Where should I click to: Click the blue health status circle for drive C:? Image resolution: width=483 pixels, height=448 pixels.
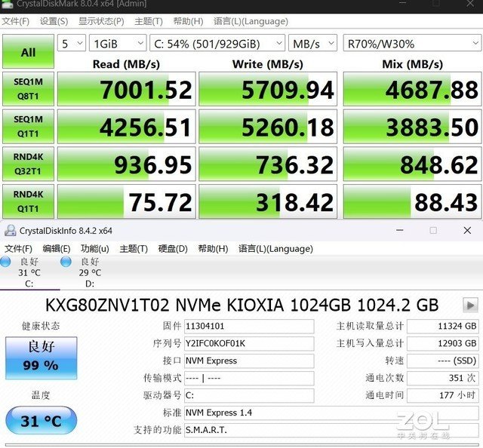click(5, 262)
